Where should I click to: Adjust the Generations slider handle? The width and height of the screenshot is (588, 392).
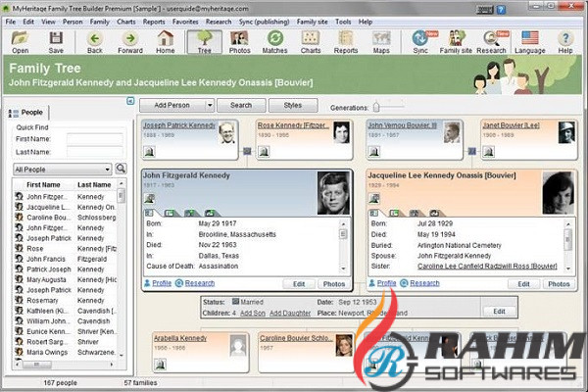point(376,107)
